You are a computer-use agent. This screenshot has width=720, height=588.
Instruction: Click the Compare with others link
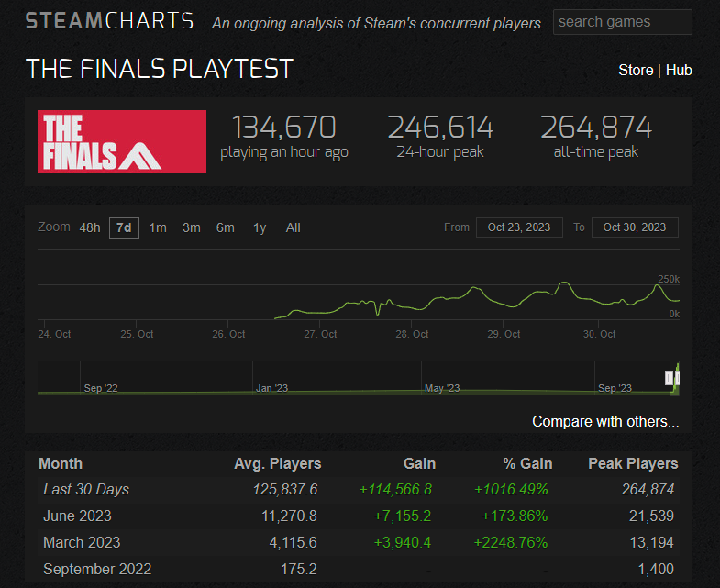pos(605,421)
